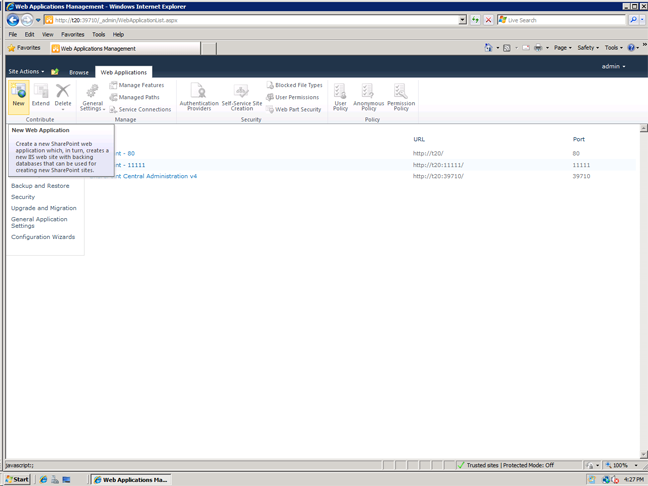The height and width of the screenshot is (486, 648).
Task: Click the Extend ribbon icon
Action: click(40, 95)
